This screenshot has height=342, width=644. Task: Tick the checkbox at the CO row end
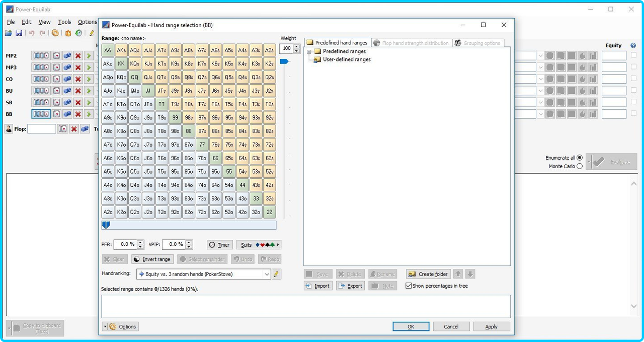click(633, 79)
